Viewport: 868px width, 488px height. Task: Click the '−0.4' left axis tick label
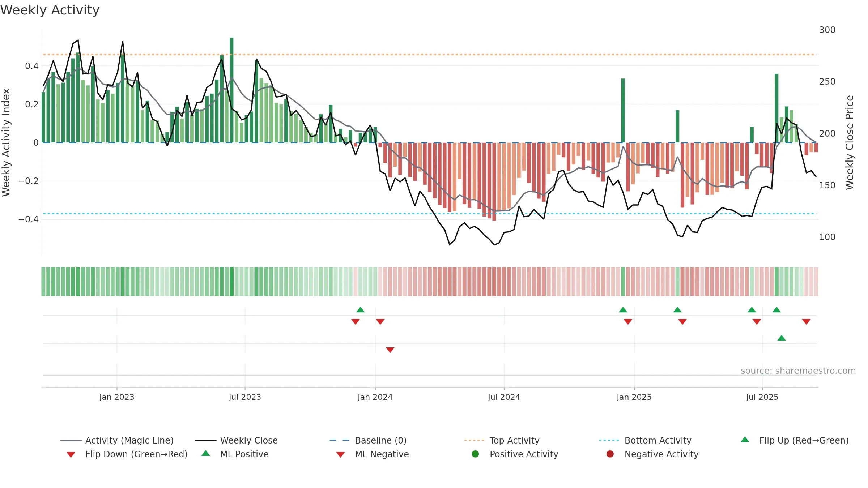tap(29, 219)
